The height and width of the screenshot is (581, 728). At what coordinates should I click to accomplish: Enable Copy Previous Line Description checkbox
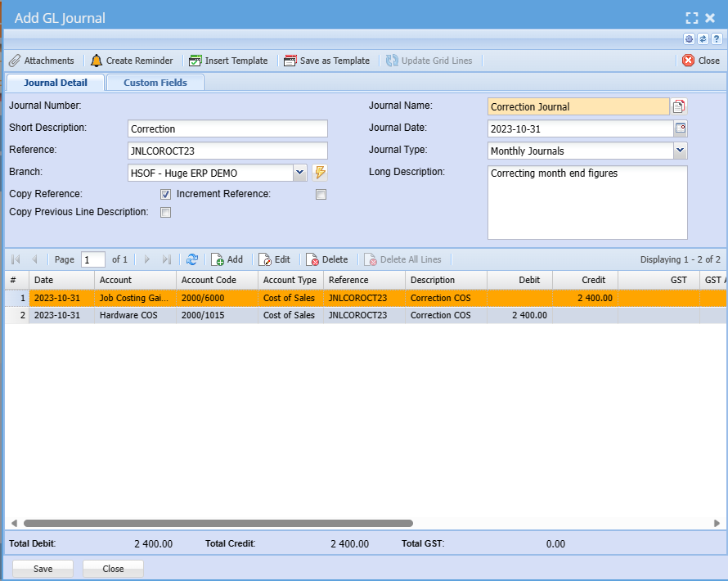tap(165, 213)
